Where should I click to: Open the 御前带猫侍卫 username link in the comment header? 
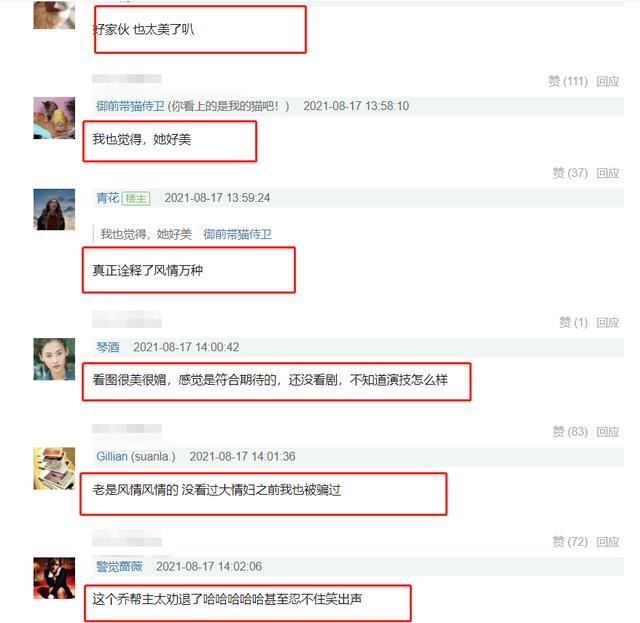[130, 106]
